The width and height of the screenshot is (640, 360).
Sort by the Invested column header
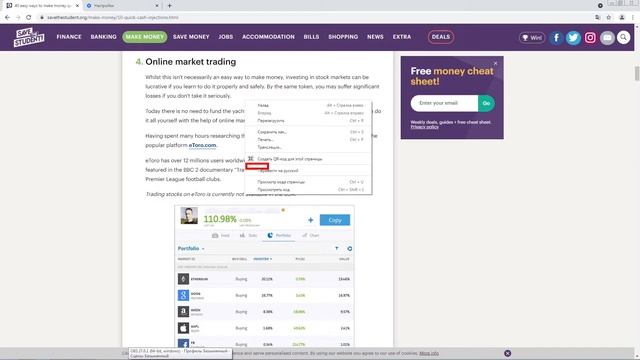[x=262, y=259]
